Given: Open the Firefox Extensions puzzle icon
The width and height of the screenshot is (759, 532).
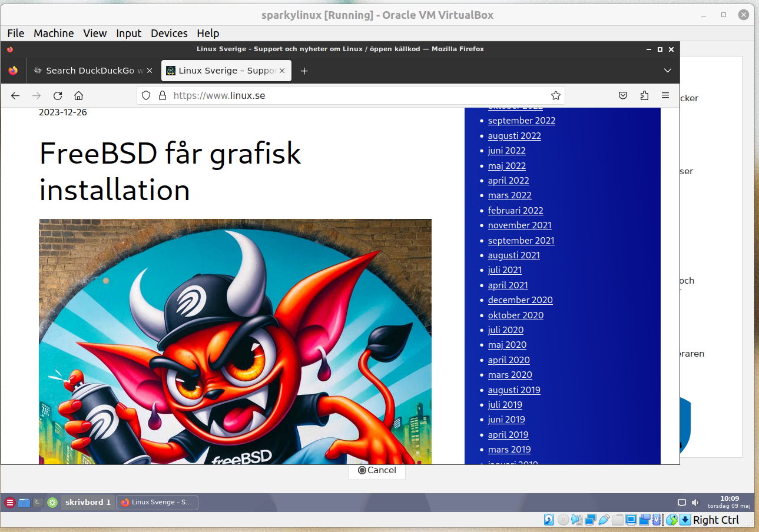Looking at the screenshot, I should coord(644,95).
